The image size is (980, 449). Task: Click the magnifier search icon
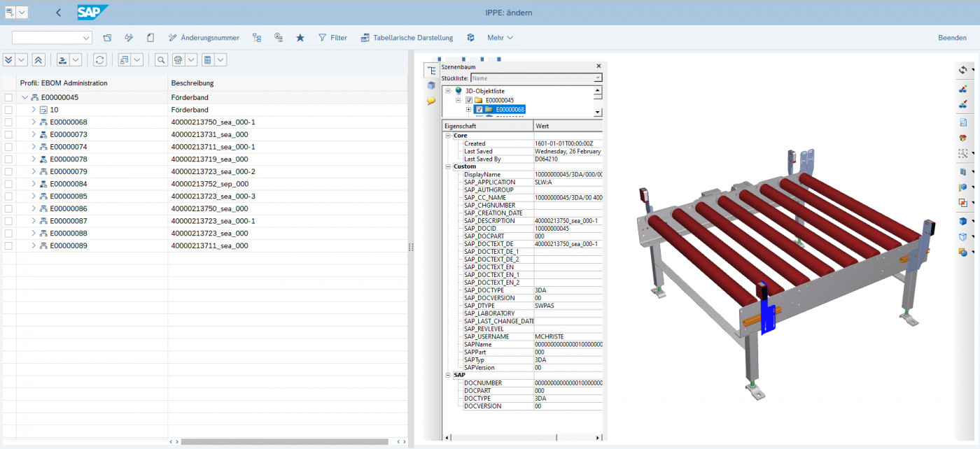pyautogui.click(x=161, y=60)
